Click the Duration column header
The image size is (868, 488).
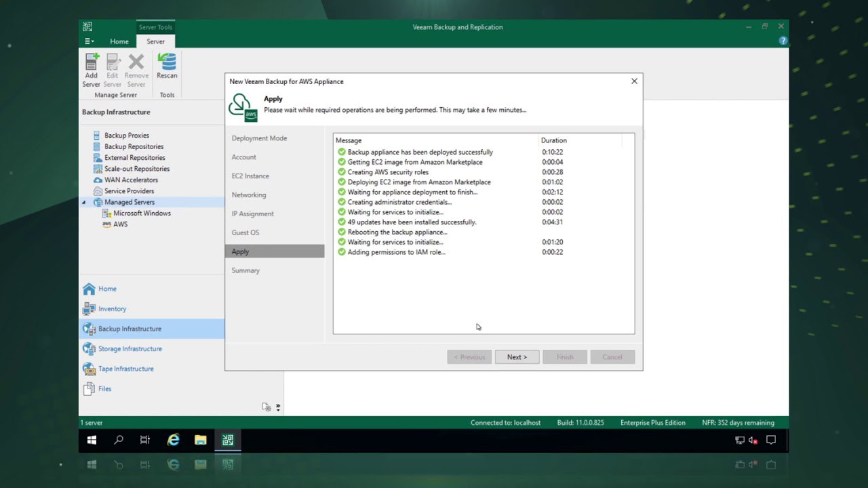point(580,140)
